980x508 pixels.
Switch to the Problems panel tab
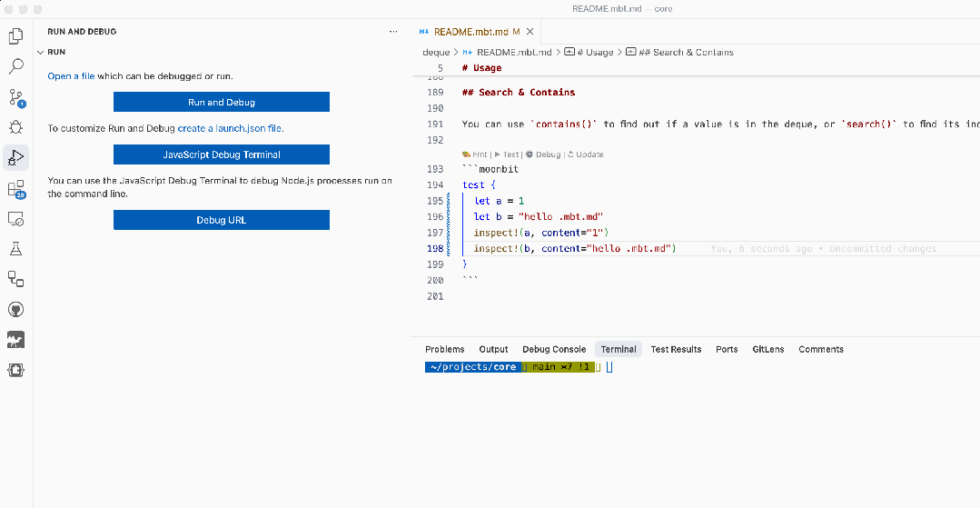pyautogui.click(x=444, y=349)
